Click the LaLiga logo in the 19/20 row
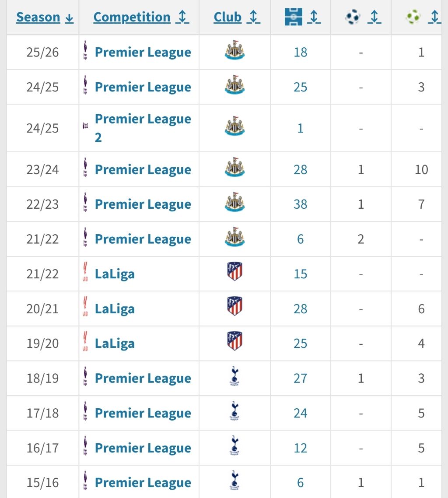This screenshot has height=498, width=448. point(85,343)
